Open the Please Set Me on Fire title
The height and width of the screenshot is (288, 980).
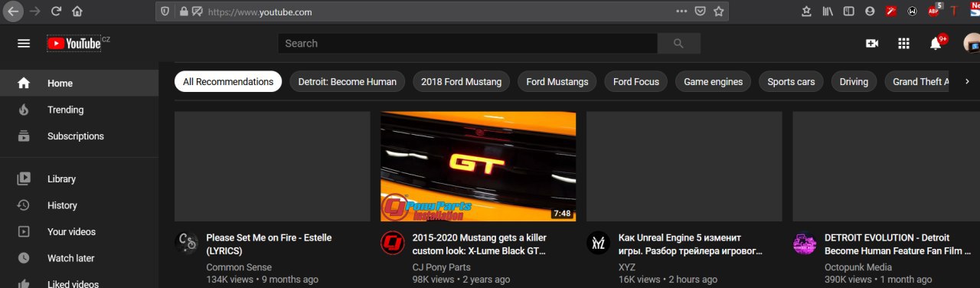pyautogui.click(x=269, y=244)
